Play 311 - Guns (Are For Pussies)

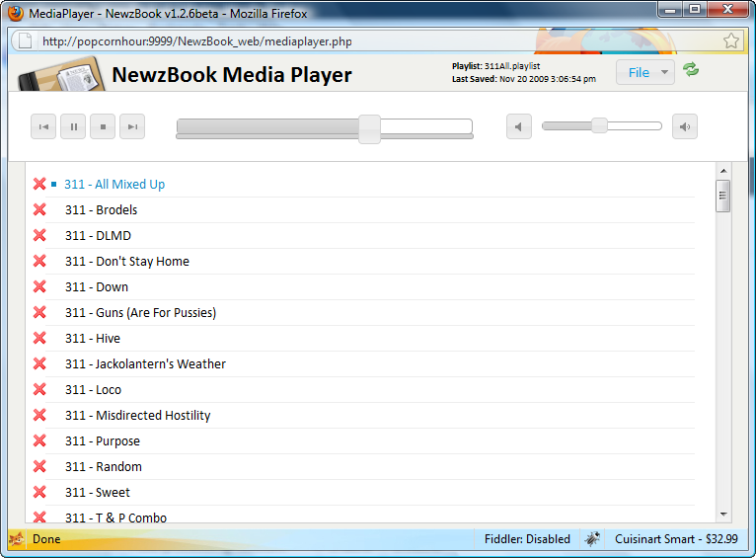[x=141, y=312]
